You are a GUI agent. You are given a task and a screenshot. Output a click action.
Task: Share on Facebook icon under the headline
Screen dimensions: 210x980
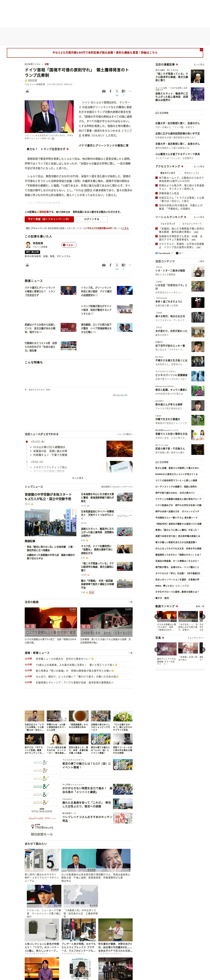(111, 91)
